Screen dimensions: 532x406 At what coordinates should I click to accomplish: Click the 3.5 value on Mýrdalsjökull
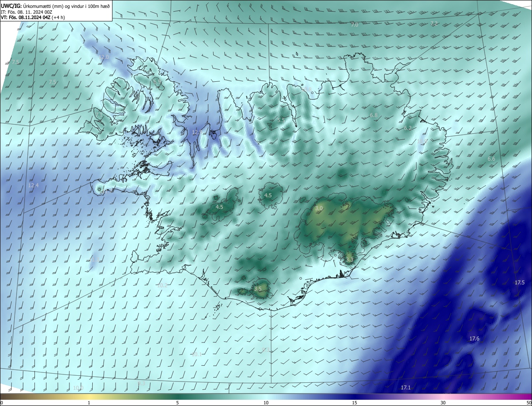pos(258,289)
